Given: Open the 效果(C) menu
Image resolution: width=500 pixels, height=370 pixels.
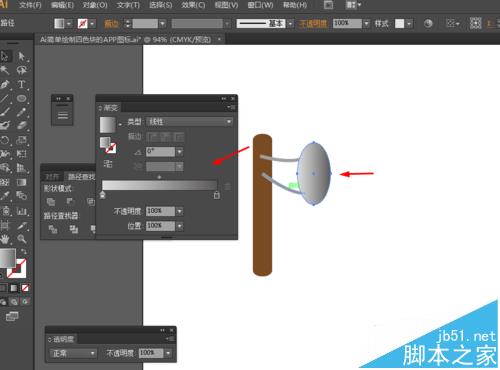Looking at the screenshot, I should click(x=193, y=5).
